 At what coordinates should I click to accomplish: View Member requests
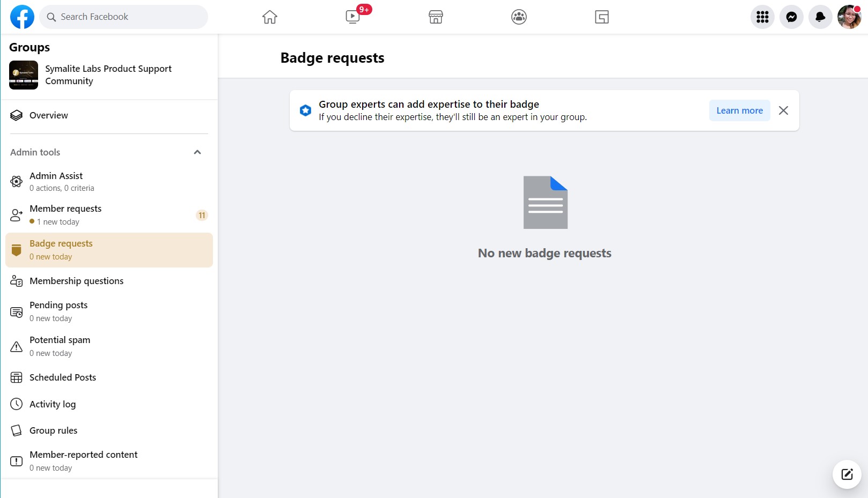[65, 214]
